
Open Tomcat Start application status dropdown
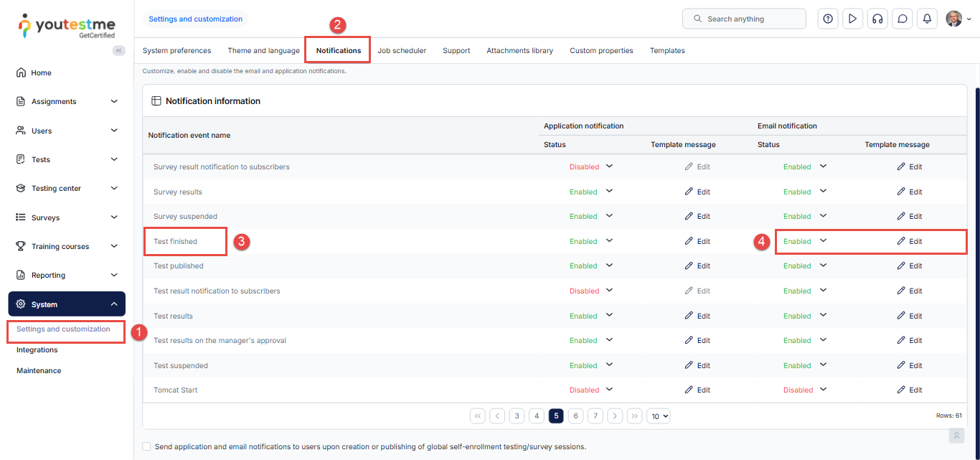click(x=609, y=390)
